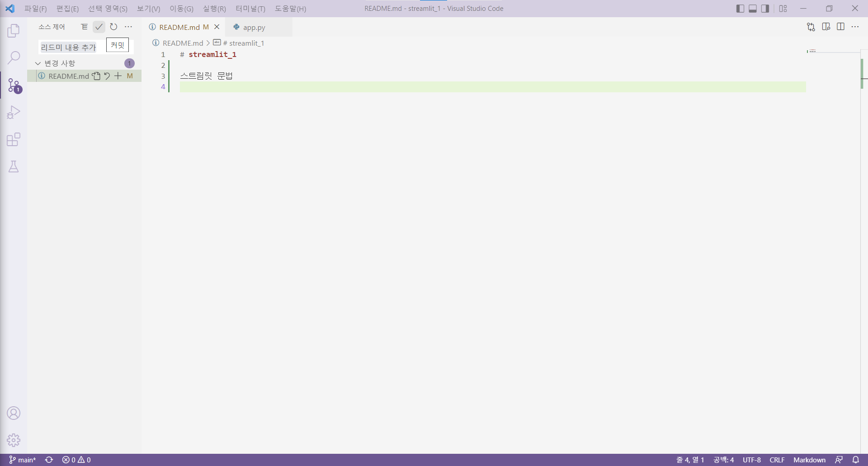Open the Extensions view
This screenshot has height=466, width=868.
pos(14,139)
